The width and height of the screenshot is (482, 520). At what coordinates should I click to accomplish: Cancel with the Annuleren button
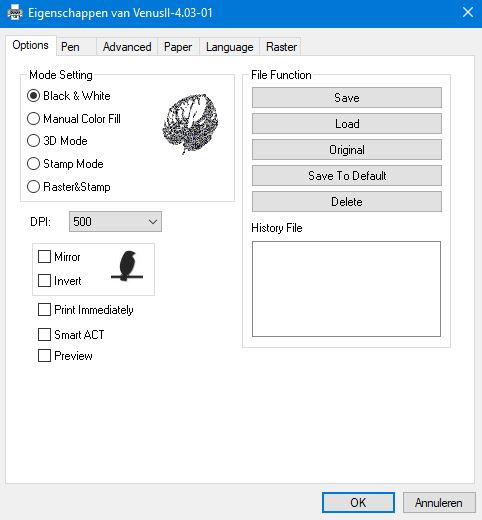click(x=439, y=502)
